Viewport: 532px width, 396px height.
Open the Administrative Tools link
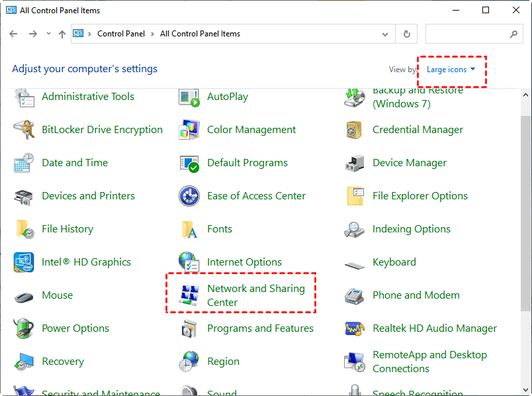(x=88, y=97)
